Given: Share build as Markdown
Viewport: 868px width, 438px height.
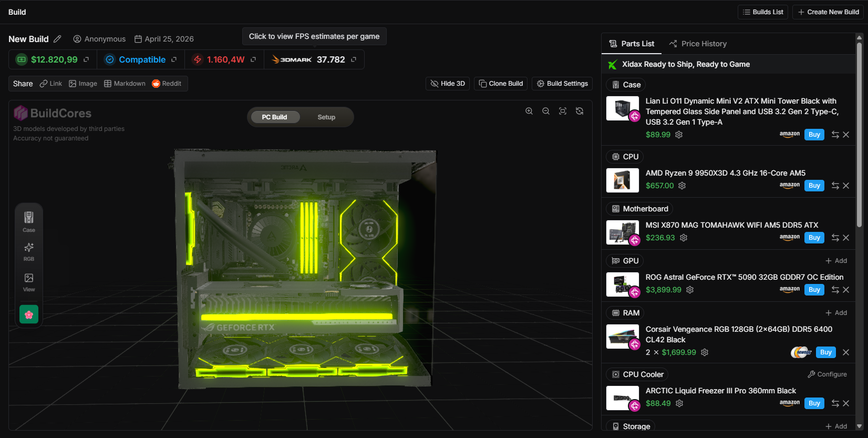Looking at the screenshot, I should tap(125, 84).
